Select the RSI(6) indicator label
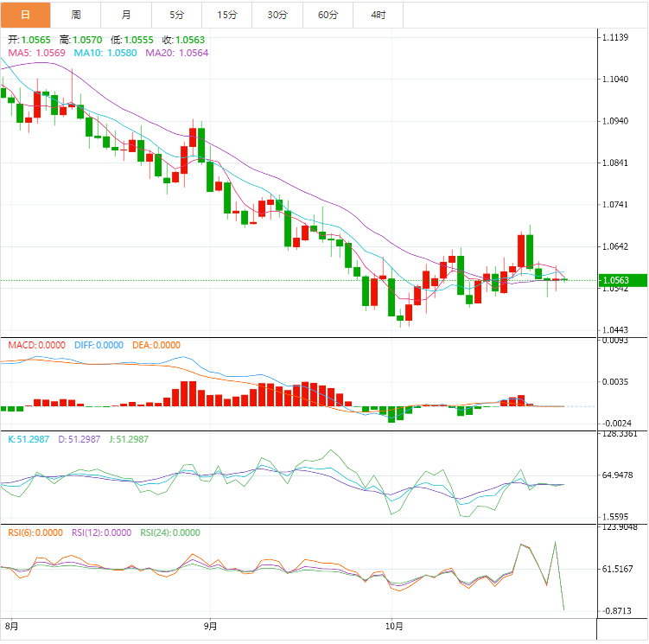This screenshot has height=644, width=649. [x=35, y=532]
